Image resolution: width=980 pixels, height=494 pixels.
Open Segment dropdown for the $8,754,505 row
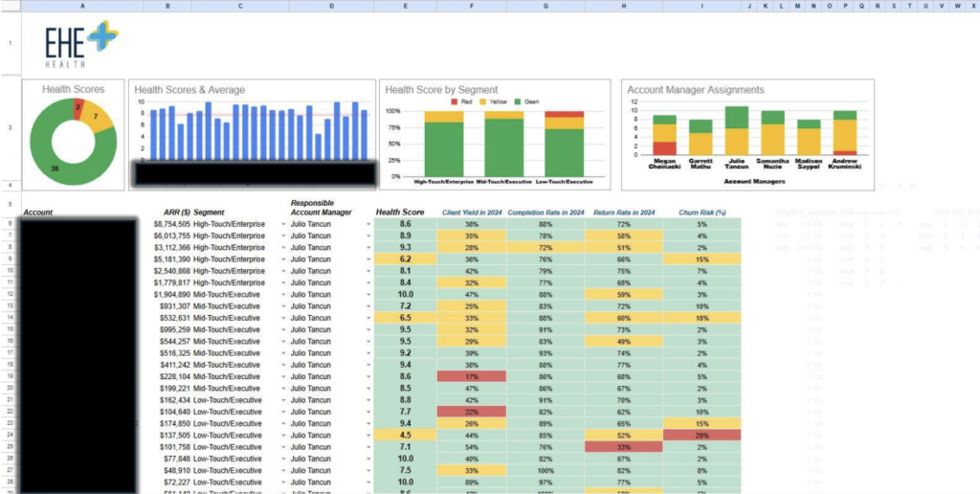(283, 223)
